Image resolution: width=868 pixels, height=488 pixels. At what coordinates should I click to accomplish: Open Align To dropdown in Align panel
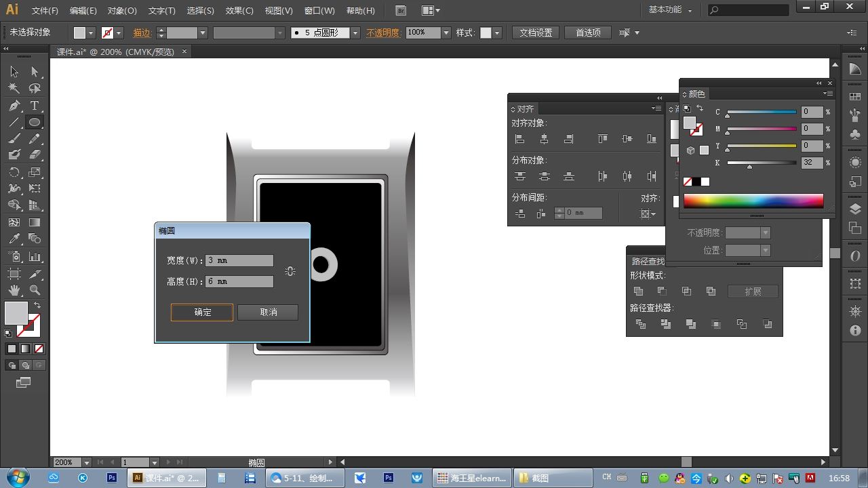pos(648,213)
